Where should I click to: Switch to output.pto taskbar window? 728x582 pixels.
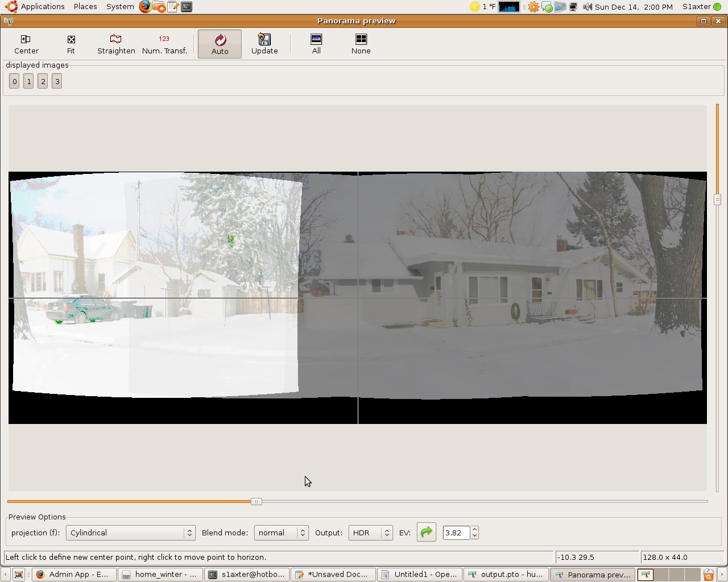pyautogui.click(x=506, y=575)
